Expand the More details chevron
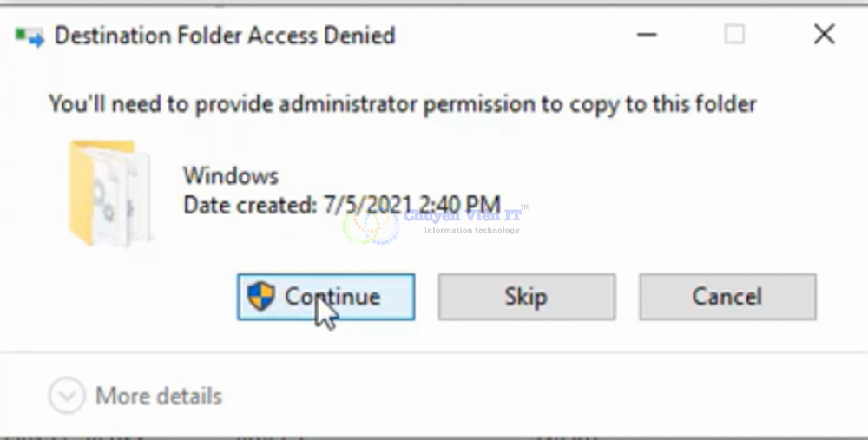 point(67,397)
